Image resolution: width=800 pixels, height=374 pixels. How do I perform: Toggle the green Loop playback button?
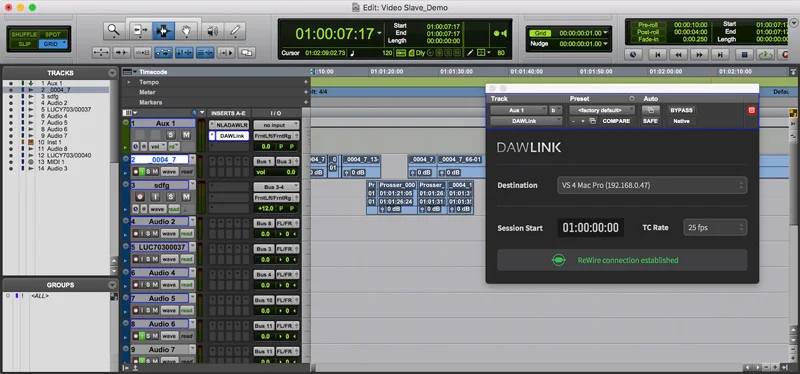pos(765,54)
